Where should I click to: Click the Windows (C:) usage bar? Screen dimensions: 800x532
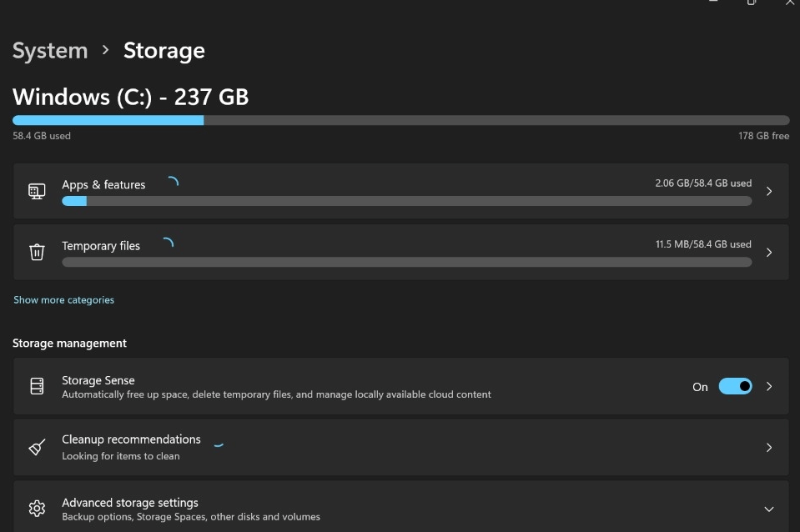401,120
